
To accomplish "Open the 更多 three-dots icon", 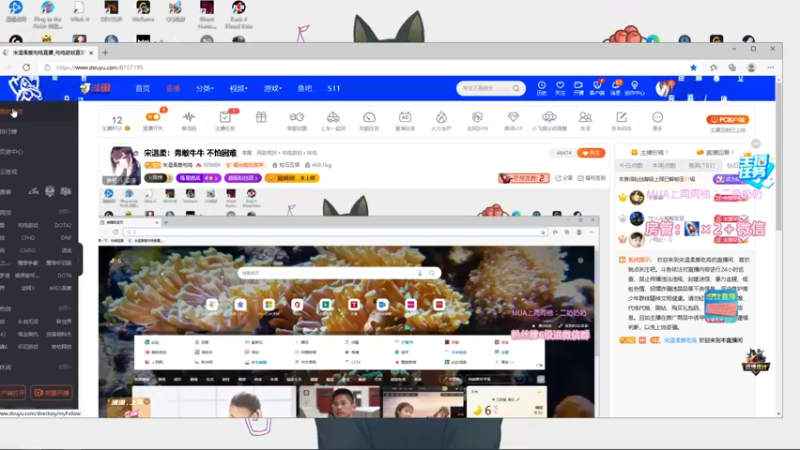I will click(x=657, y=117).
